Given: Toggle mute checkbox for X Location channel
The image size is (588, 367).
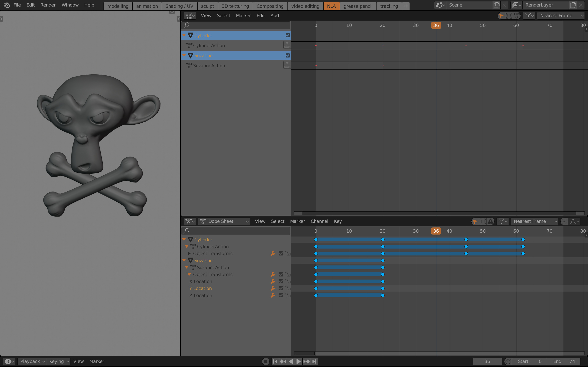Looking at the screenshot, I should click(281, 281).
